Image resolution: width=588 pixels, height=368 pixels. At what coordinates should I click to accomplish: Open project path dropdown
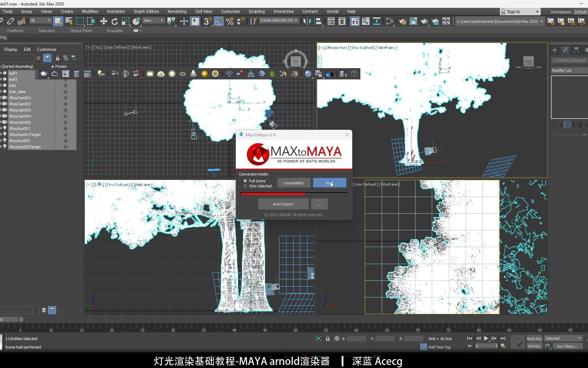[x=500, y=21]
